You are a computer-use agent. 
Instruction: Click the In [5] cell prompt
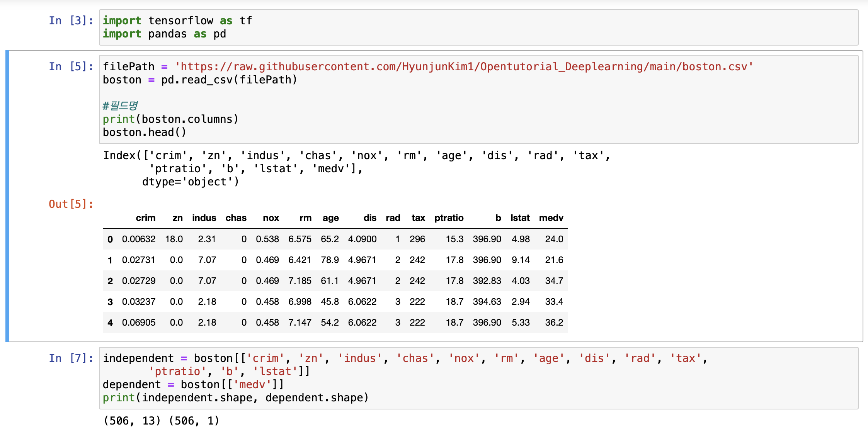71,66
